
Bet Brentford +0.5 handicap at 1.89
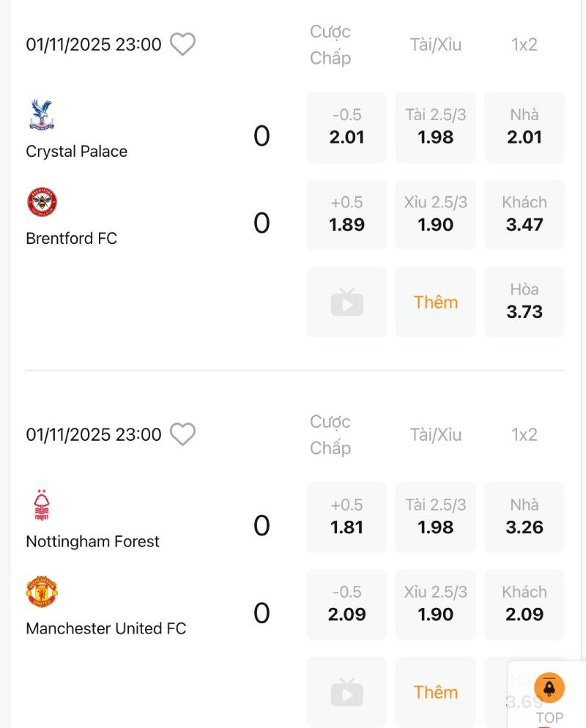[x=346, y=215]
